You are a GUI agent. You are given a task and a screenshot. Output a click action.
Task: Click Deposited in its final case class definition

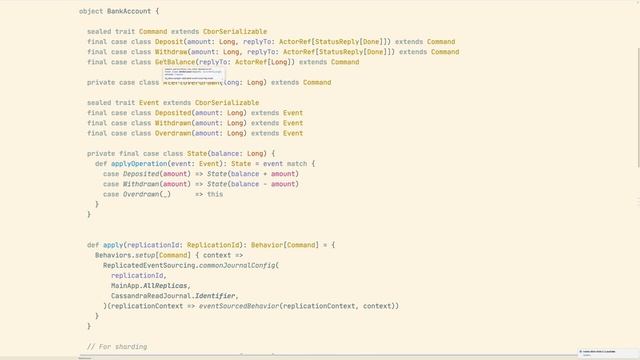[x=173, y=113]
